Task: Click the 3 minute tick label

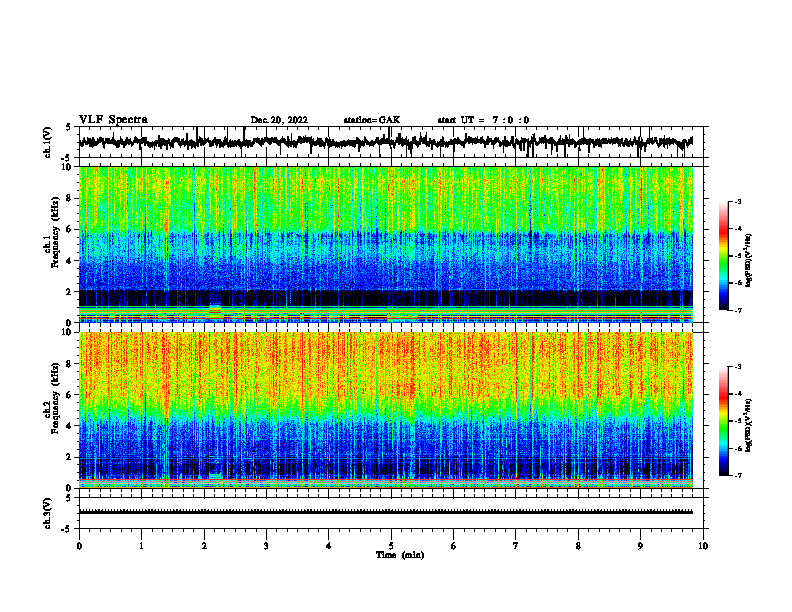Action: 266,546
